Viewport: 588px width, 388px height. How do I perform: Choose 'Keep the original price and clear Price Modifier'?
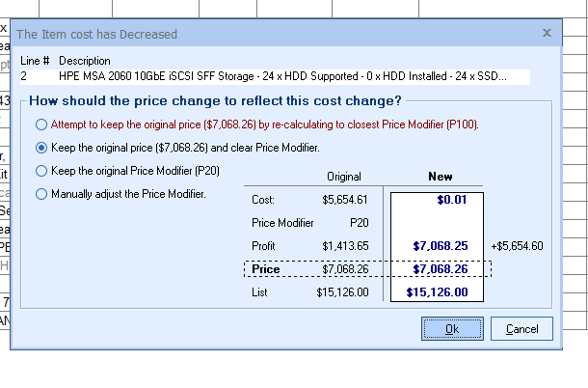click(x=40, y=148)
